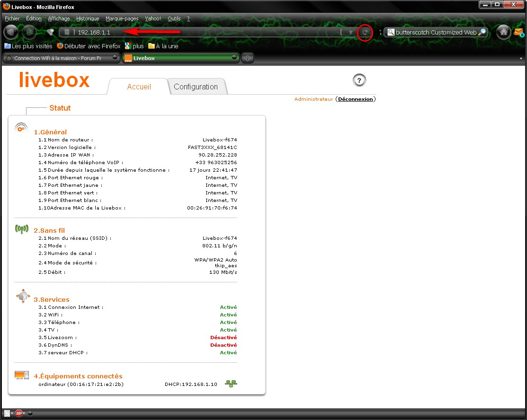Click the Équipements connectés computer icon
Screen dimensions: 527x420
pyautogui.click(x=22, y=375)
